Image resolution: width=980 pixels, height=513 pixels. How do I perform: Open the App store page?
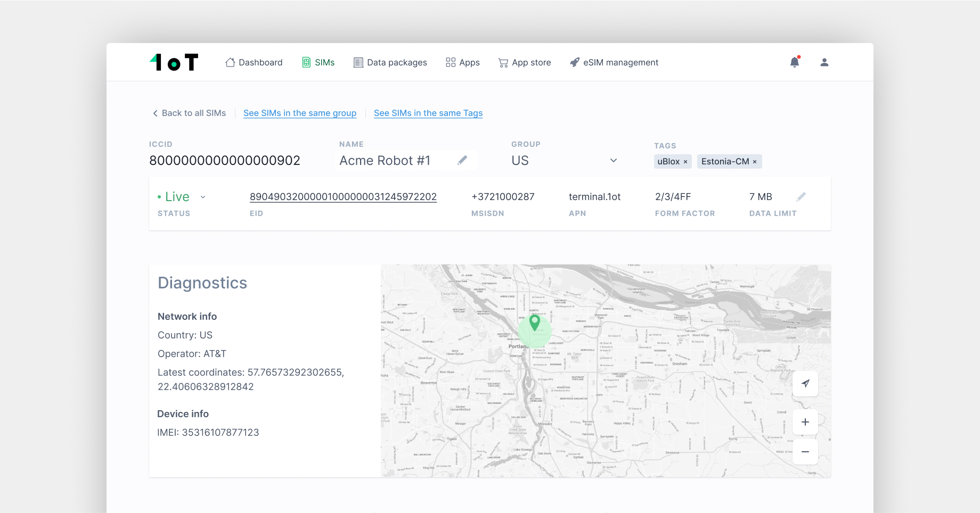(x=524, y=62)
